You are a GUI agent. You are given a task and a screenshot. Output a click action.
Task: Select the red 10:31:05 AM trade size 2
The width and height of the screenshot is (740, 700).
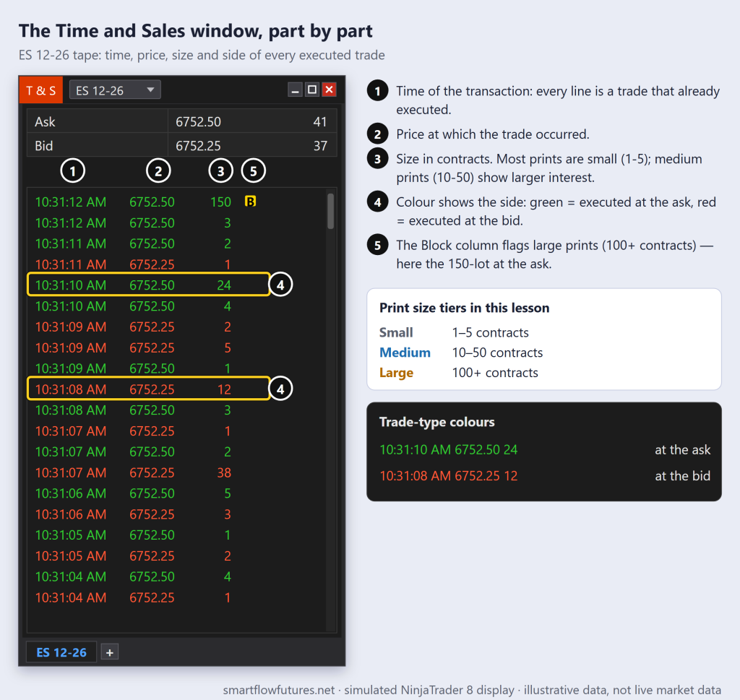176,556
